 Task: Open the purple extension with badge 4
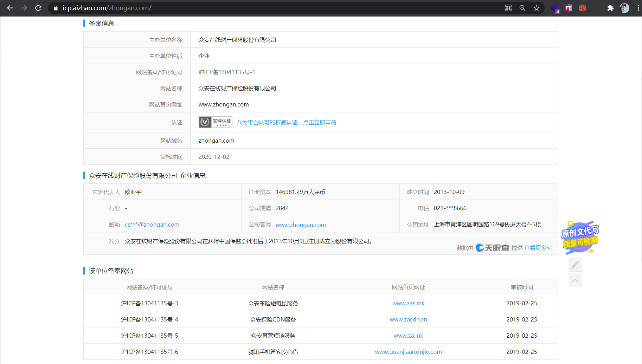[x=555, y=8]
